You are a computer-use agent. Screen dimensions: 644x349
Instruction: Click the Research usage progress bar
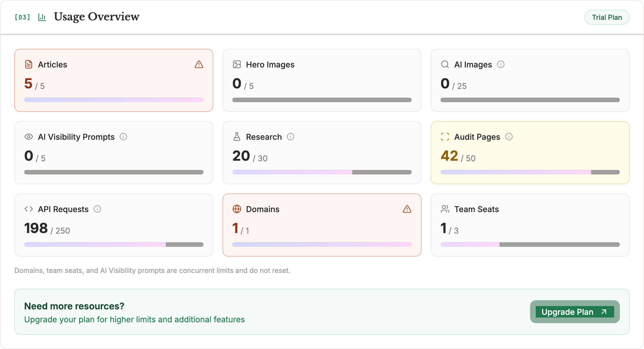(x=322, y=172)
